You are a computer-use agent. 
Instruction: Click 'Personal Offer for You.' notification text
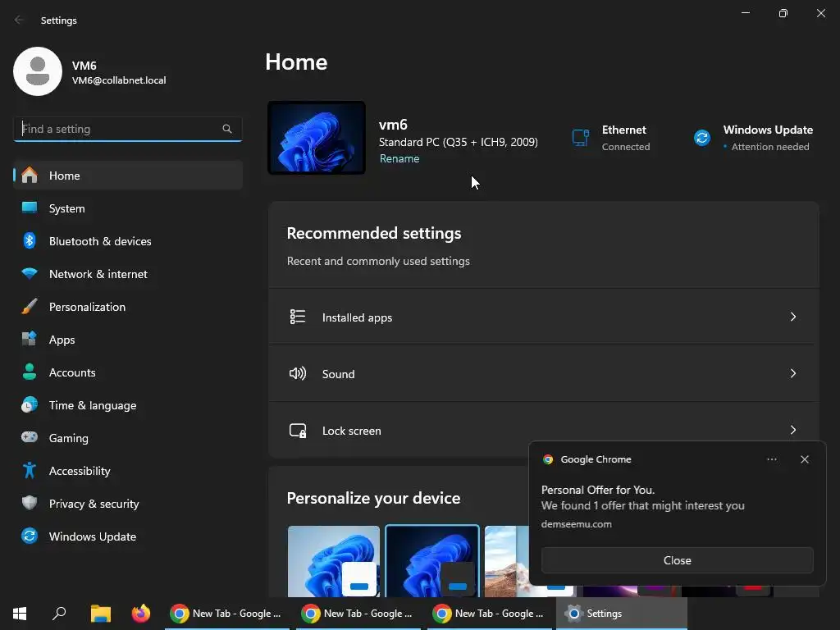(x=598, y=490)
